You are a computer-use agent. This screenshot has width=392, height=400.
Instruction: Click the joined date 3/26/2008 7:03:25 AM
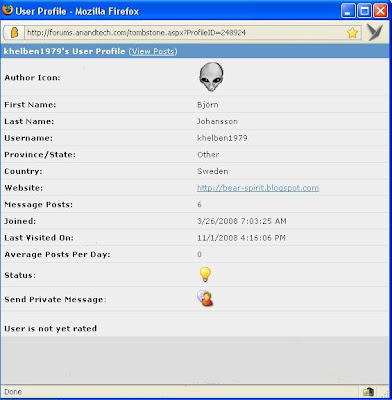pyautogui.click(x=242, y=221)
